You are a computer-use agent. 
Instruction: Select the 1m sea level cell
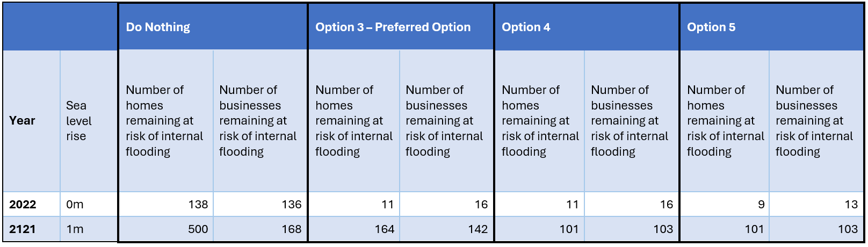click(75, 229)
